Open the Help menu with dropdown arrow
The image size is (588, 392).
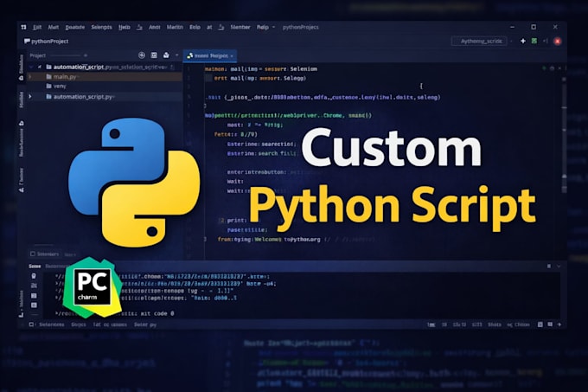click(265, 27)
